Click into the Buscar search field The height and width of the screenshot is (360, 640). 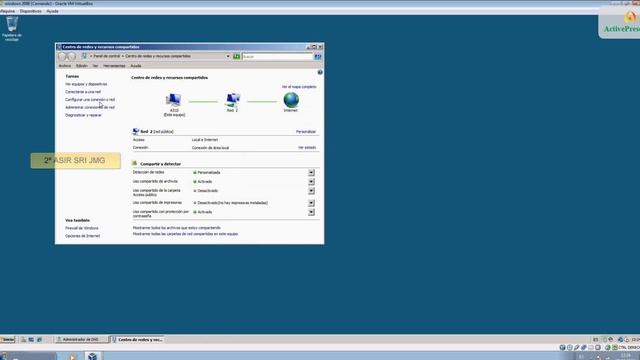click(278, 57)
